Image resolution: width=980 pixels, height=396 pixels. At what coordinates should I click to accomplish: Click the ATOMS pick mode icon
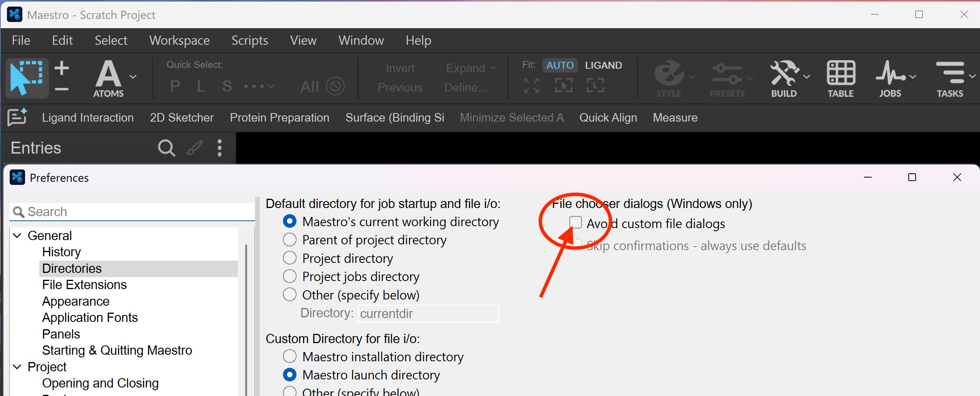108,78
